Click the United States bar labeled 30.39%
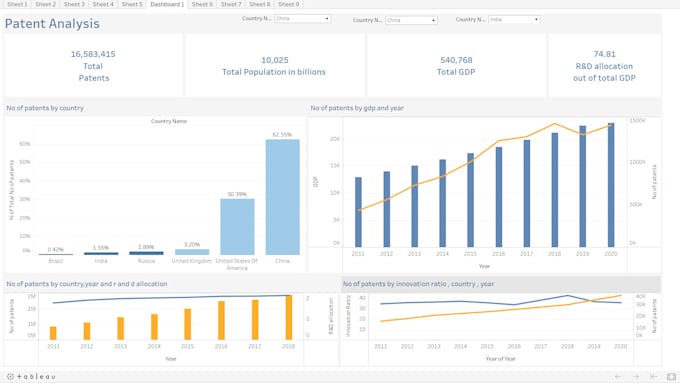The image size is (680, 383). [x=237, y=226]
